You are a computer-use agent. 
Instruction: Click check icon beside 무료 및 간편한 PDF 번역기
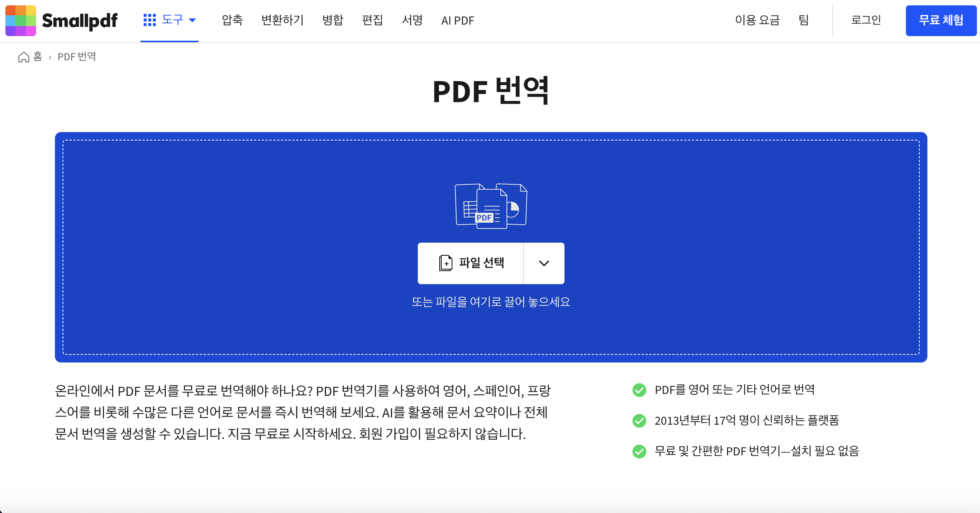(x=639, y=452)
